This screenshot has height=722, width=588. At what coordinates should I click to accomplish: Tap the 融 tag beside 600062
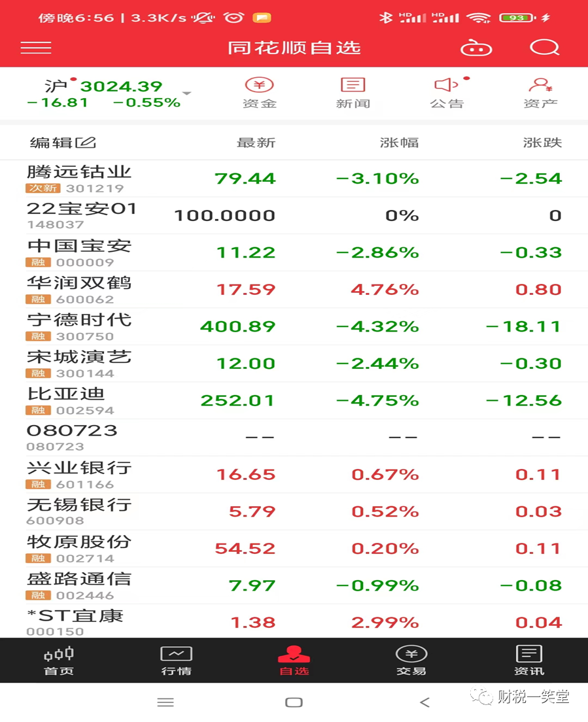38,300
